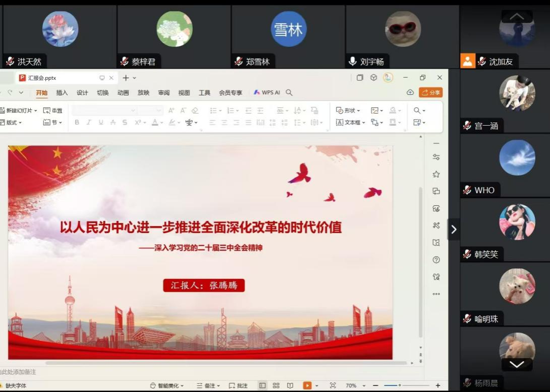Click the 批注 comments button in status bar
Viewport: 550px width, 392px height.
[x=238, y=385]
